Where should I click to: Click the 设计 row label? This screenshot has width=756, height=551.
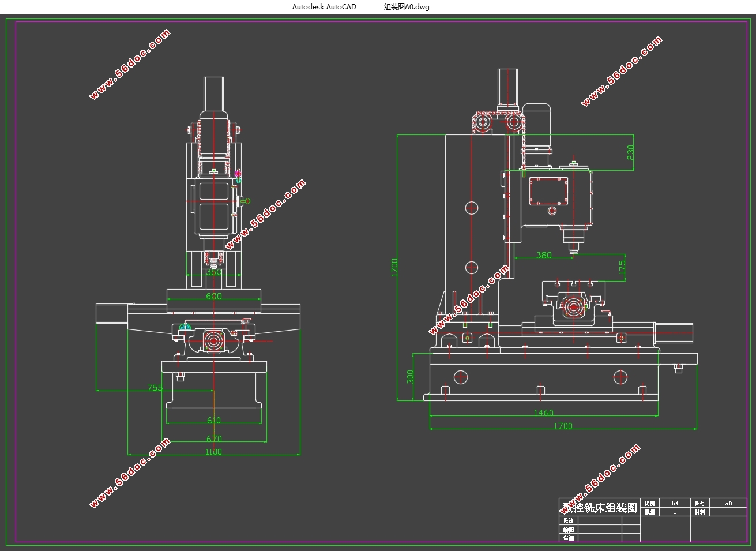tap(569, 521)
